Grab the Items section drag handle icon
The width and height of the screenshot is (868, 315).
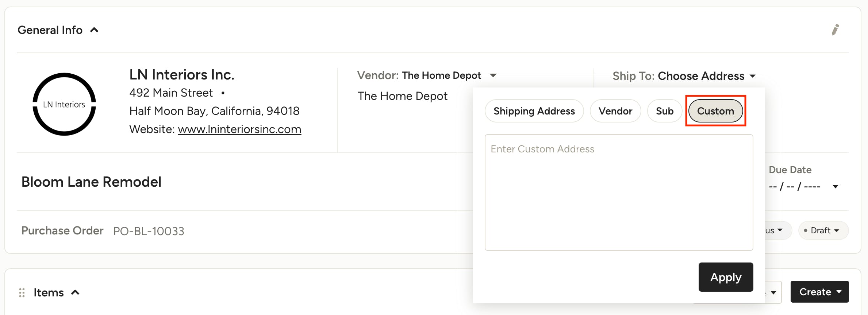tap(22, 292)
